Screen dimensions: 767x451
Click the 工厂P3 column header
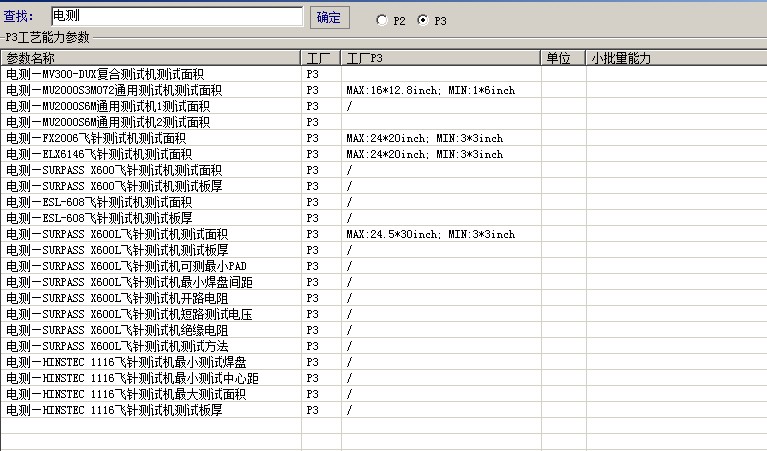tap(441, 58)
